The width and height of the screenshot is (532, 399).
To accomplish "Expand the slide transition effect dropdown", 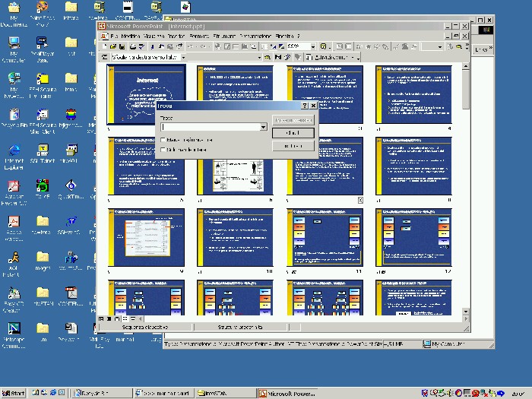I will (x=183, y=57).
